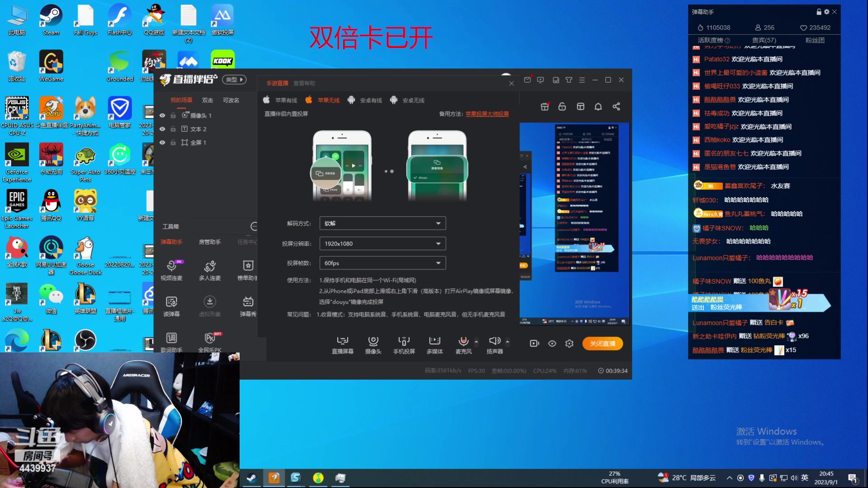Click the share icon above the preview
The image size is (868, 488).
coord(616,107)
